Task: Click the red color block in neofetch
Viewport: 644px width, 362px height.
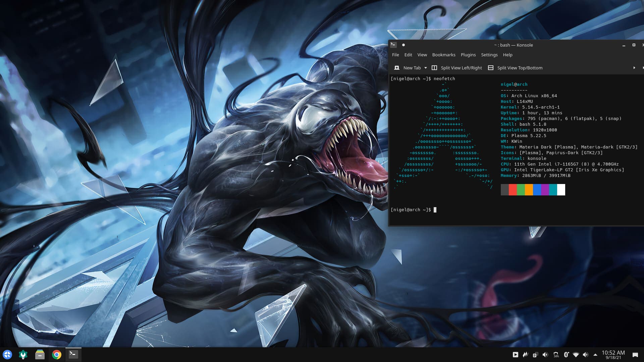Action: (513, 190)
